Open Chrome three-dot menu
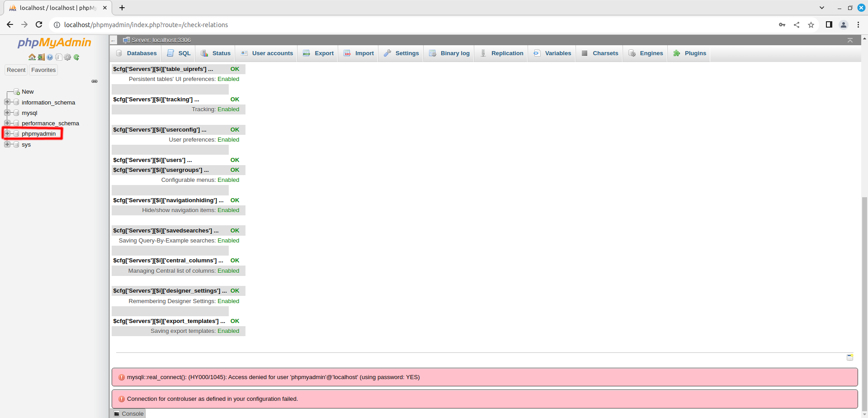 click(x=858, y=25)
